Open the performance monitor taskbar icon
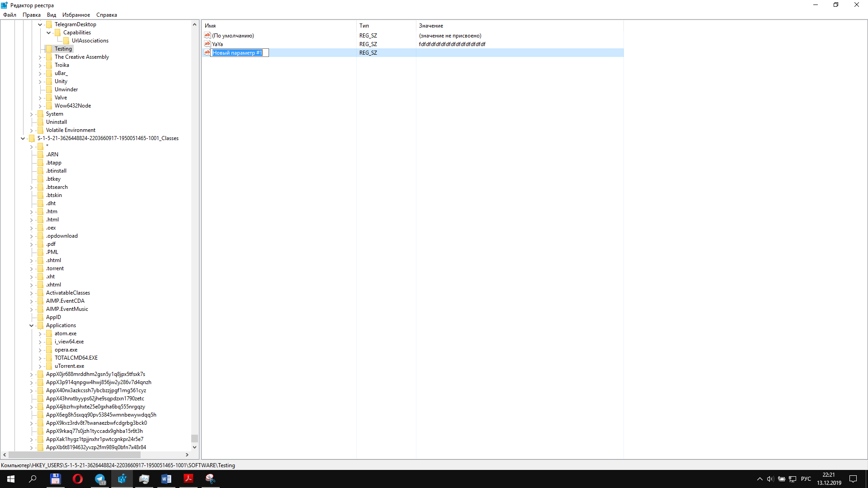The width and height of the screenshot is (868, 488). 144,479
